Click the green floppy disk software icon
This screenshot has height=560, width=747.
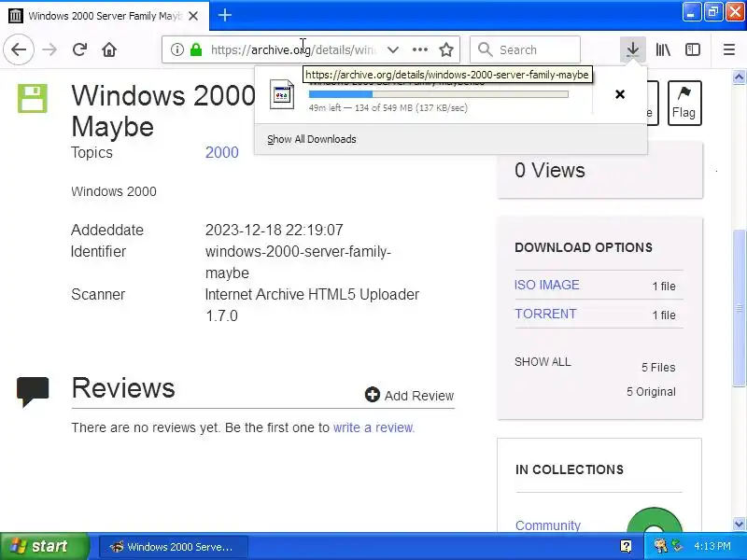click(33, 99)
